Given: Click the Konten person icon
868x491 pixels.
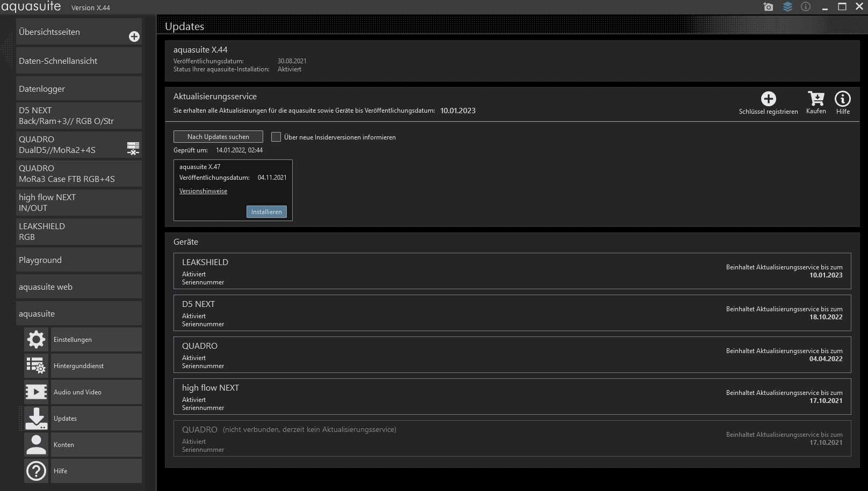Looking at the screenshot, I should [x=37, y=445].
